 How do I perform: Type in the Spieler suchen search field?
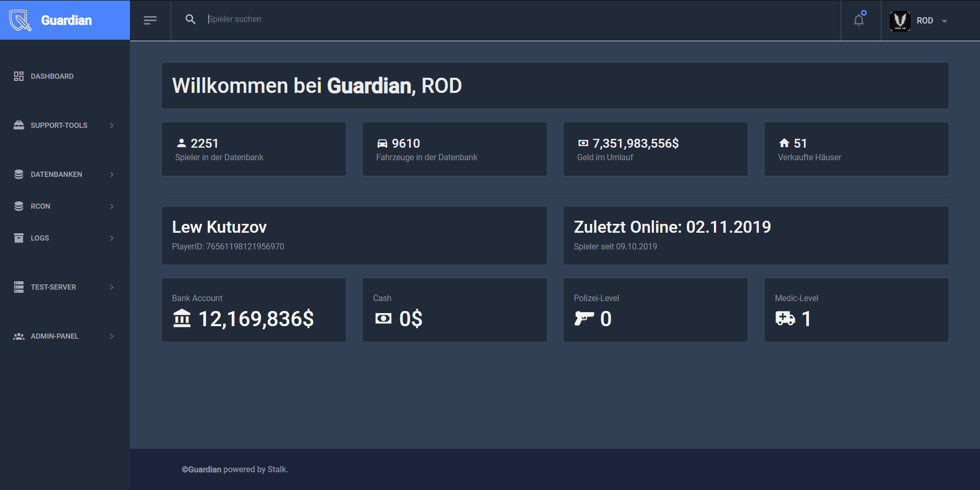(x=365, y=19)
